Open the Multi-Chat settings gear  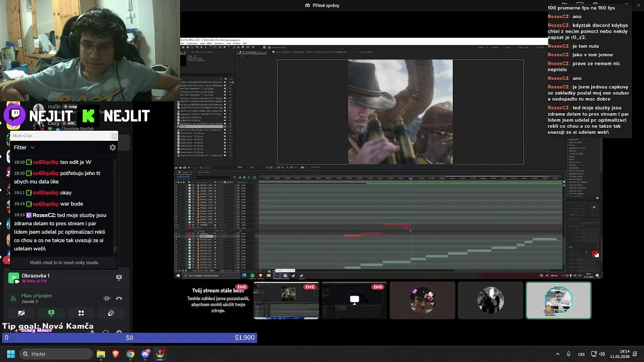click(113, 147)
